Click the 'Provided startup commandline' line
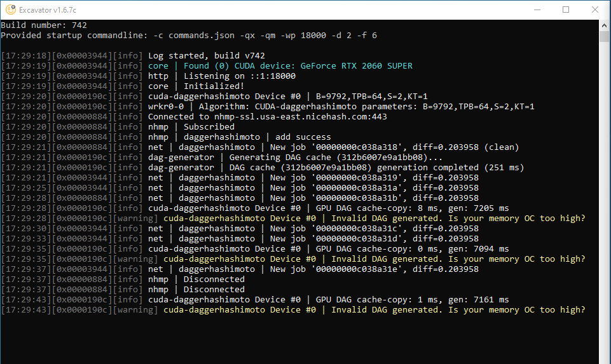Viewport: 611px width, 364px height. 189,36
